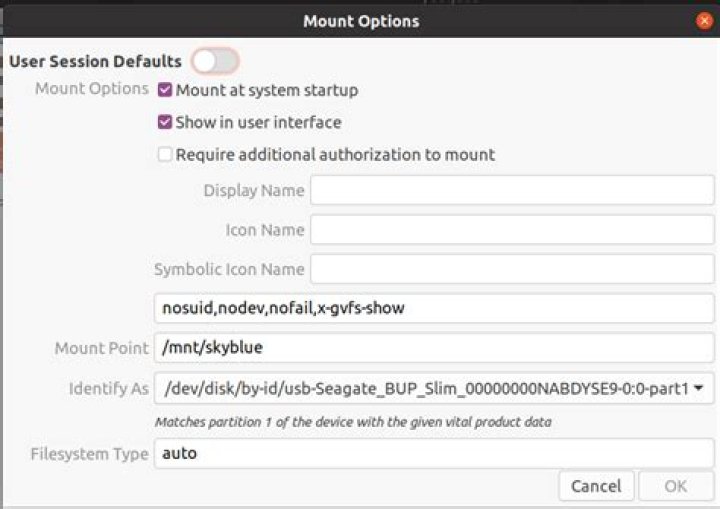Open the Identify As dropdown

[434, 388]
